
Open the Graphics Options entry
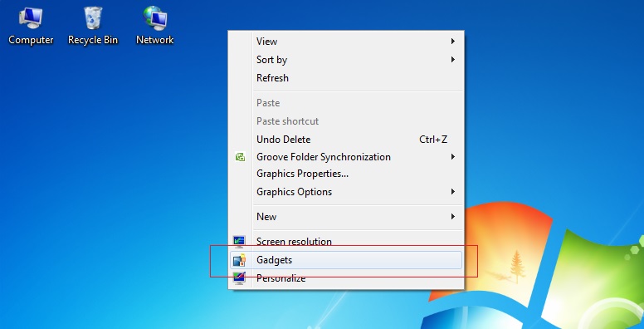[x=346, y=192]
